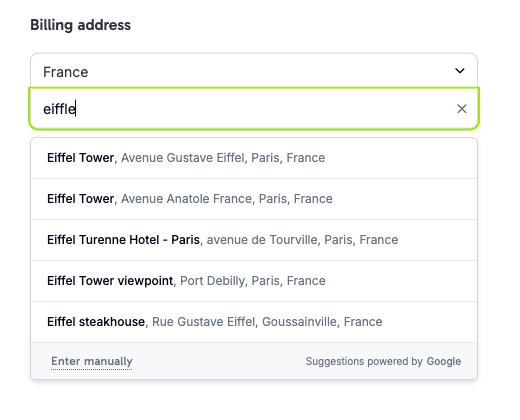Viewport: 520px width, 420px height.
Task: Select Eiffel Tower, Avenue Gustave Eiffel suggestion
Action: click(x=254, y=158)
